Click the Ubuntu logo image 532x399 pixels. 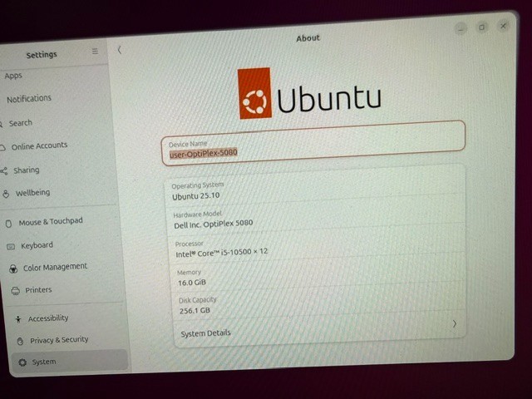(x=308, y=94)
